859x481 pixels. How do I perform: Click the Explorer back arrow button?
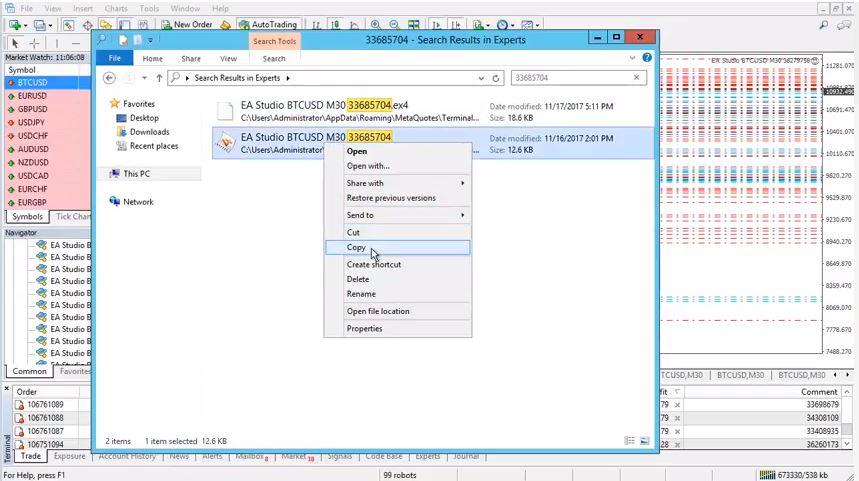[109, 78]
